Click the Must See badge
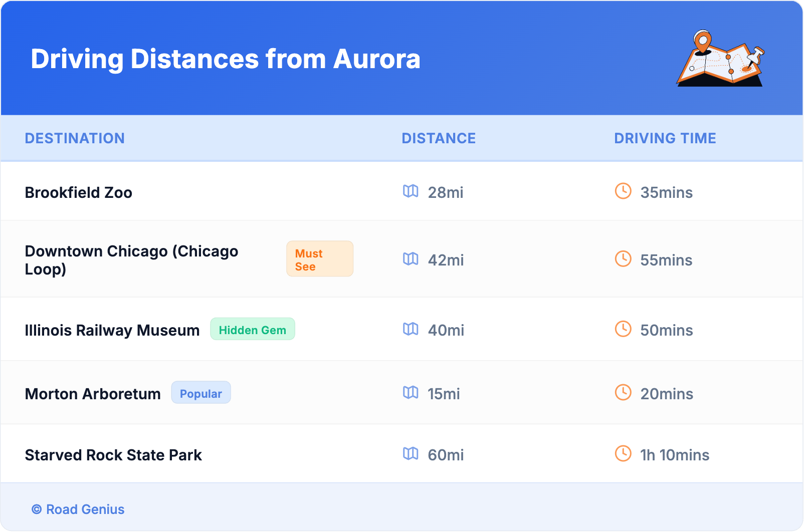Screen dimensions: 804x532 319,259
